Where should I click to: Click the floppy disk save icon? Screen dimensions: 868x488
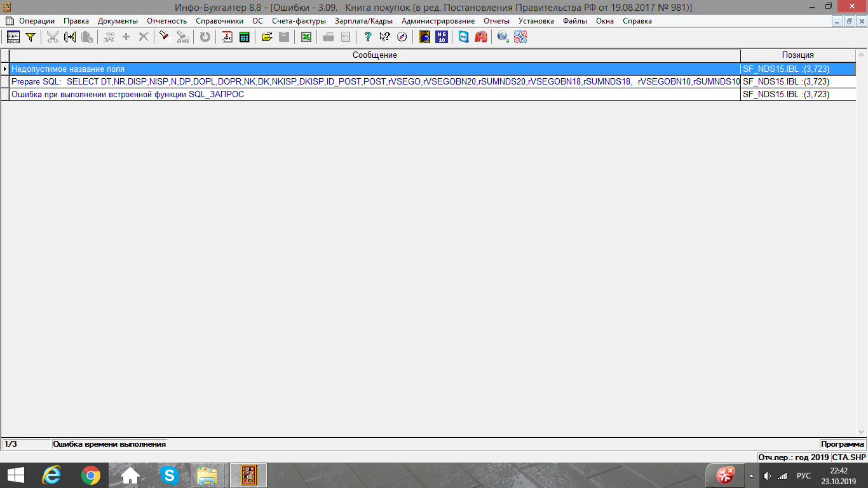(x=284, y=37)
